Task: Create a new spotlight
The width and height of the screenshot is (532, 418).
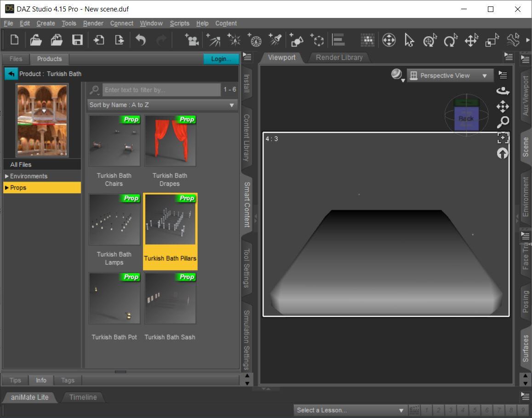Action: 275,40
